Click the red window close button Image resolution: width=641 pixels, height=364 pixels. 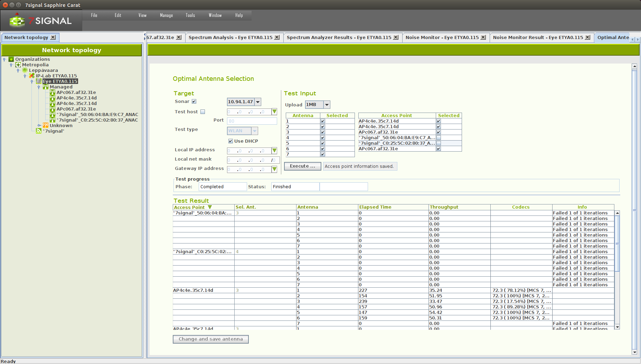(x=5, y=5)
